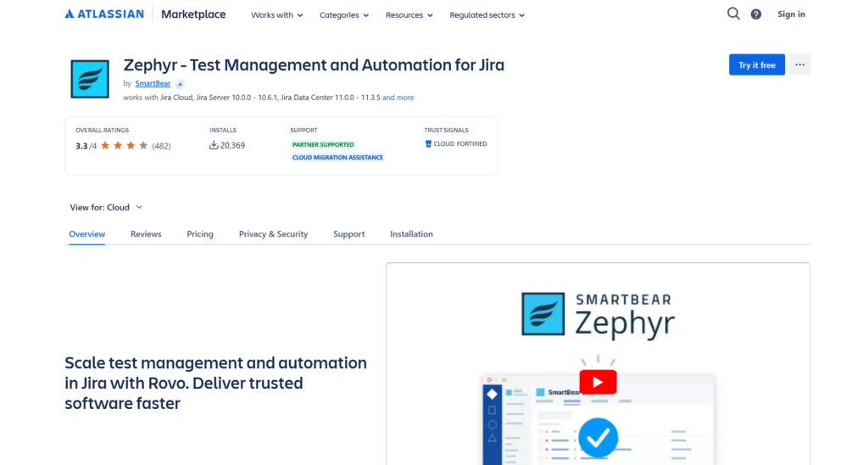Go to the Installation tab
Viewport: 868px width, 465px height.
pos(411,234)
